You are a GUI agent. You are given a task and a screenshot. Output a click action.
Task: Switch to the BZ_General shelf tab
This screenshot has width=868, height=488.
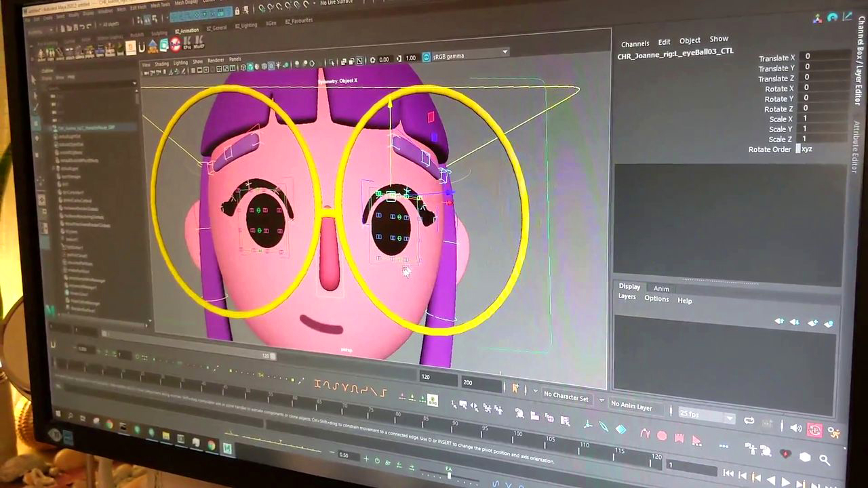[x=217, y=28]
